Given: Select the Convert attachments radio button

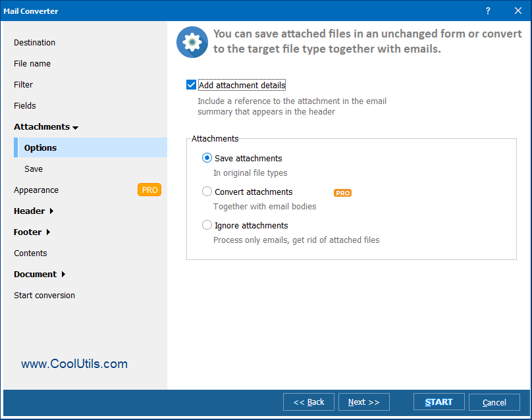Looking at the screenshot, I should coord(207,192).
